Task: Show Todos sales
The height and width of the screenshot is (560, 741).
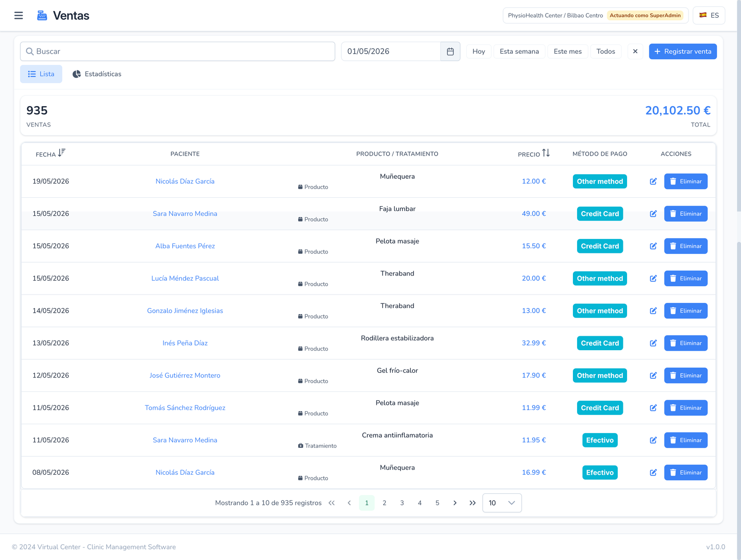Action: 606,51
